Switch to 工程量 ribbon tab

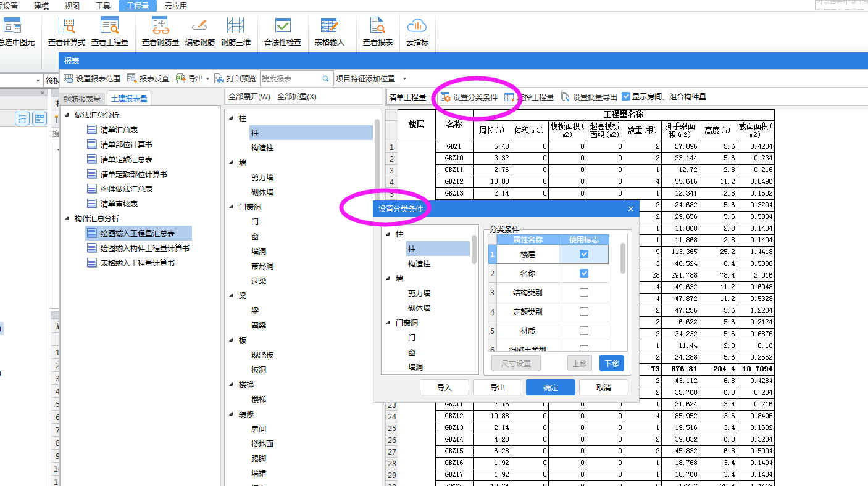[x=138, y=6]
